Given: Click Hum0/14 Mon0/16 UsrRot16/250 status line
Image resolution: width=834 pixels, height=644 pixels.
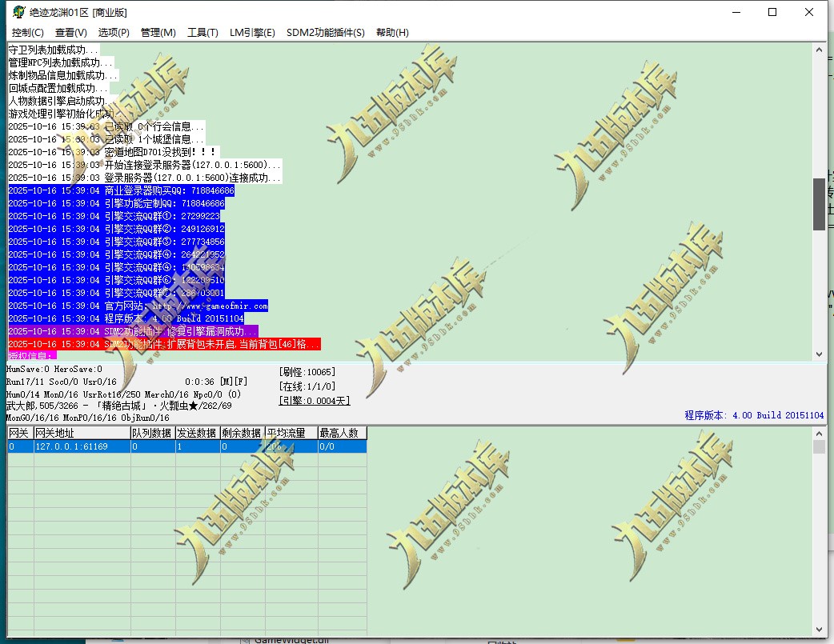Looking at the screenshot, I should (x=123, y=394).
